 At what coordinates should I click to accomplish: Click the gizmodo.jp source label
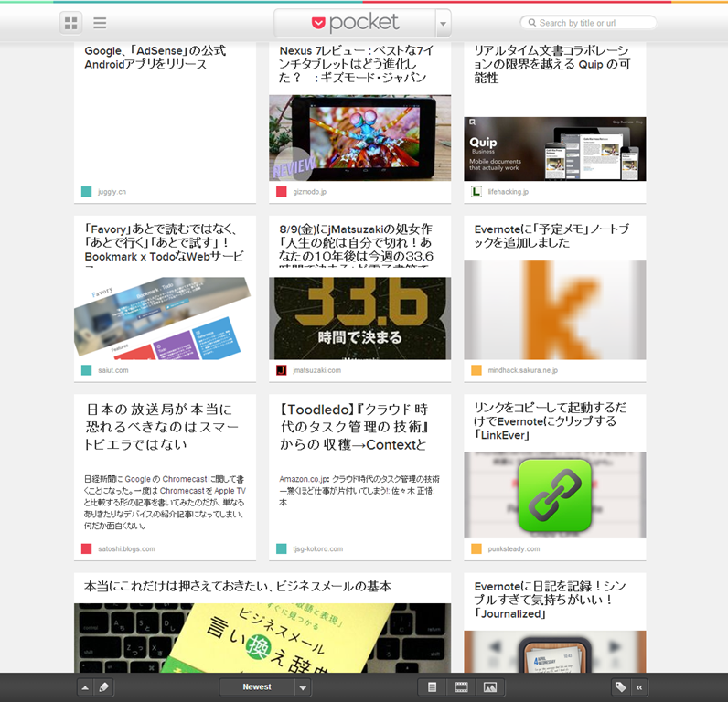(x=309, y=192)
